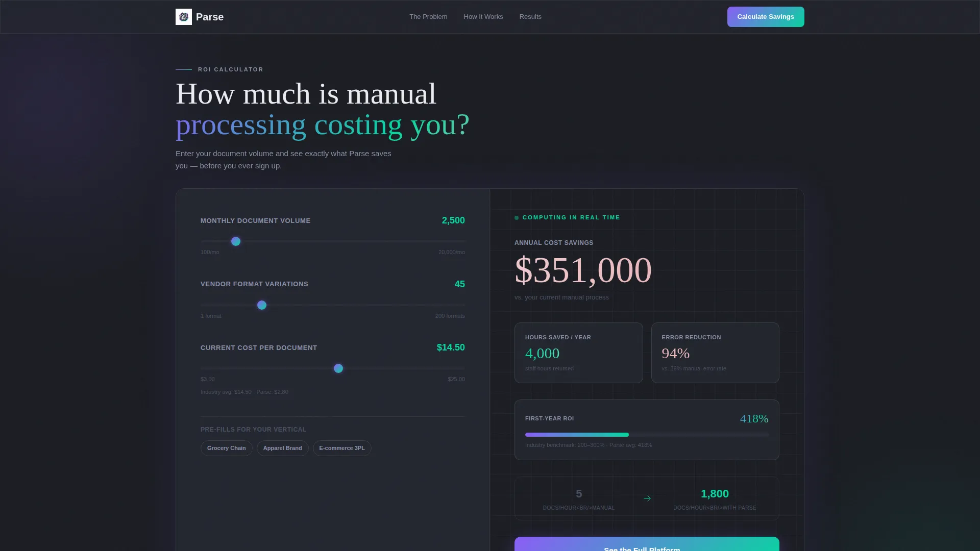Select the E-commerce 3PL pre-fill chip

[x=342, y=448]
